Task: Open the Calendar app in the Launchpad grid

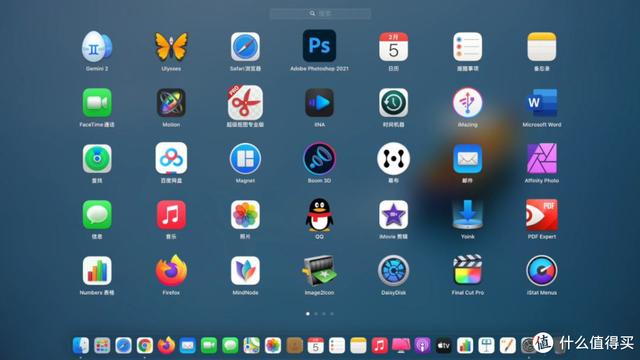Action: point(393,47)
